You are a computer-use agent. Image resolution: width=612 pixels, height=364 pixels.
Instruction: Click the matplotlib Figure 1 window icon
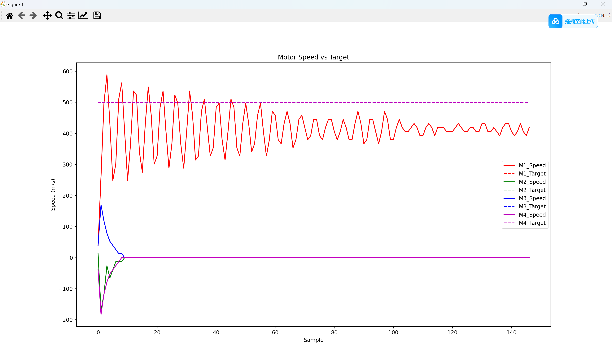(x=3, y=4)
